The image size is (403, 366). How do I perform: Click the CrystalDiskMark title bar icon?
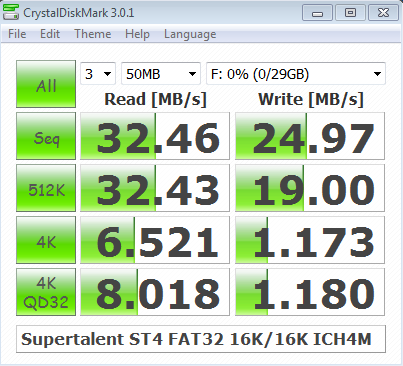coord(10,12)
